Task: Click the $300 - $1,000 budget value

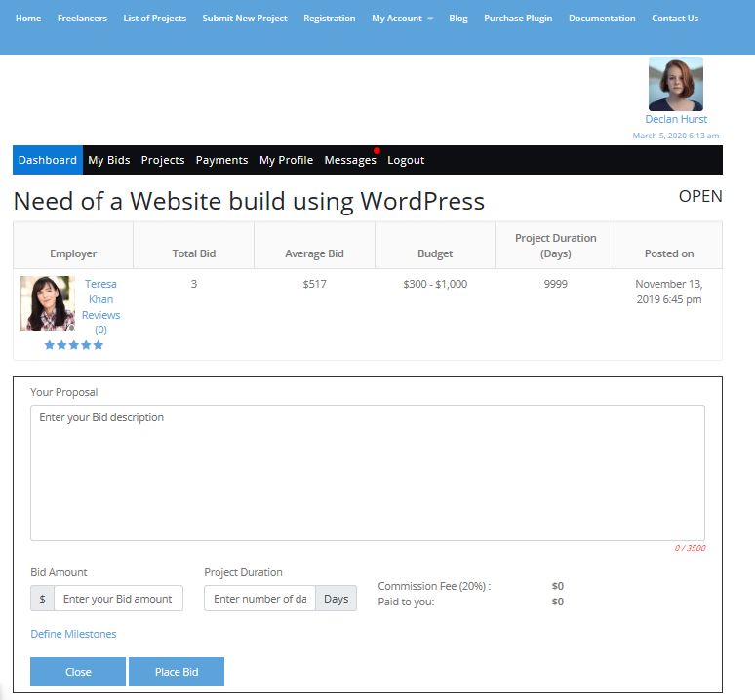Action: [435, 284]
